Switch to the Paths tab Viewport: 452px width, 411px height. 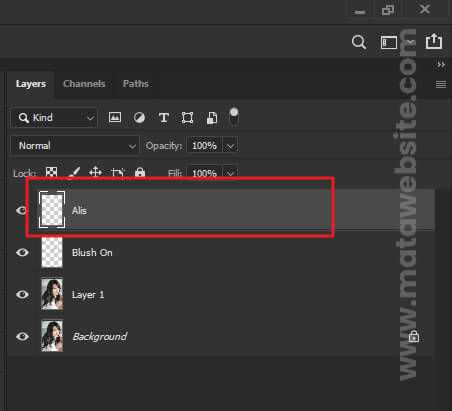pyautogui.click(x=135, y=84)
